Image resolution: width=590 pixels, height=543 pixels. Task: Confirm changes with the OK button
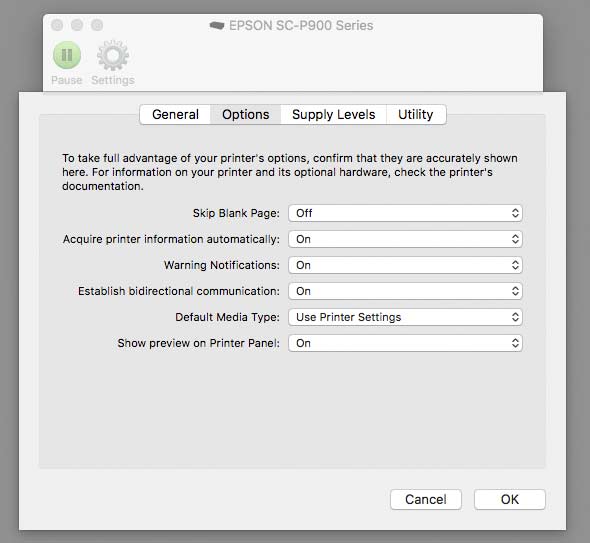point(509,499)
